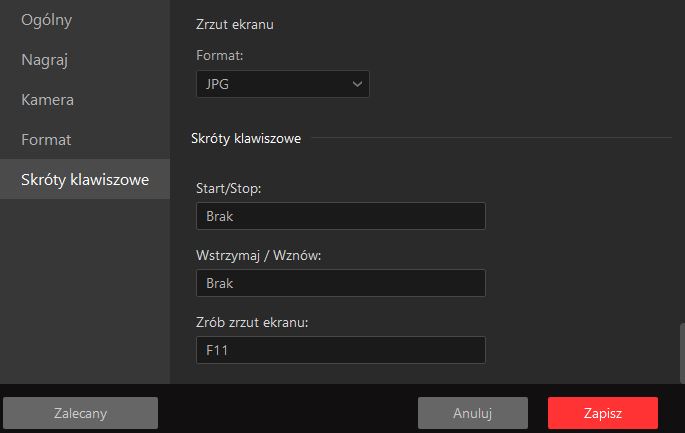685x433 pixels.
Task: Click the Wstrzymaj / Wznów hotkey field
Action: 341,283
